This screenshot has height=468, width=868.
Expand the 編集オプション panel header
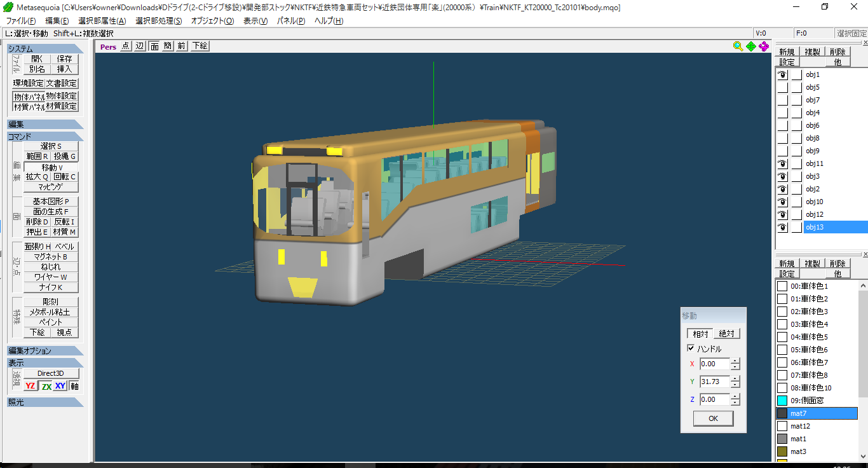(x=45, y=351)
